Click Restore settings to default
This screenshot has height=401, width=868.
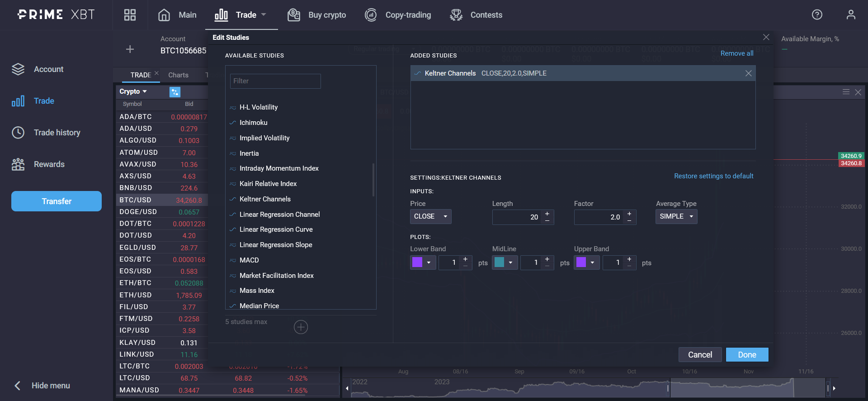click(714, 176)
